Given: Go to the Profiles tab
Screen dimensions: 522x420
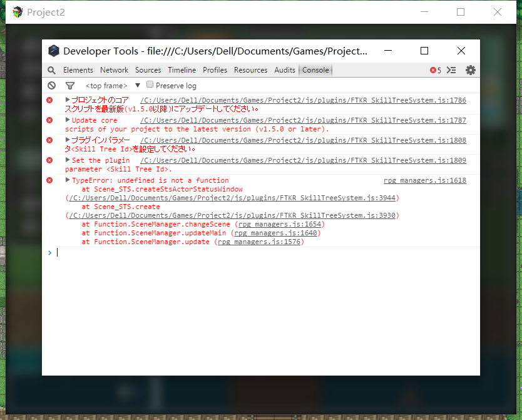Looking at the screenshot, I should (215, 70).
